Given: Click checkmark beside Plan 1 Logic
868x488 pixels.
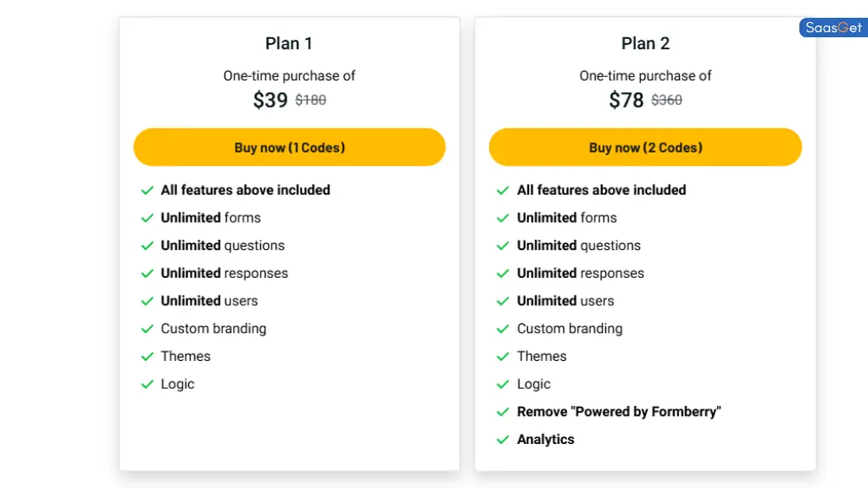Looking at the screenshot, I should [147, 384].
